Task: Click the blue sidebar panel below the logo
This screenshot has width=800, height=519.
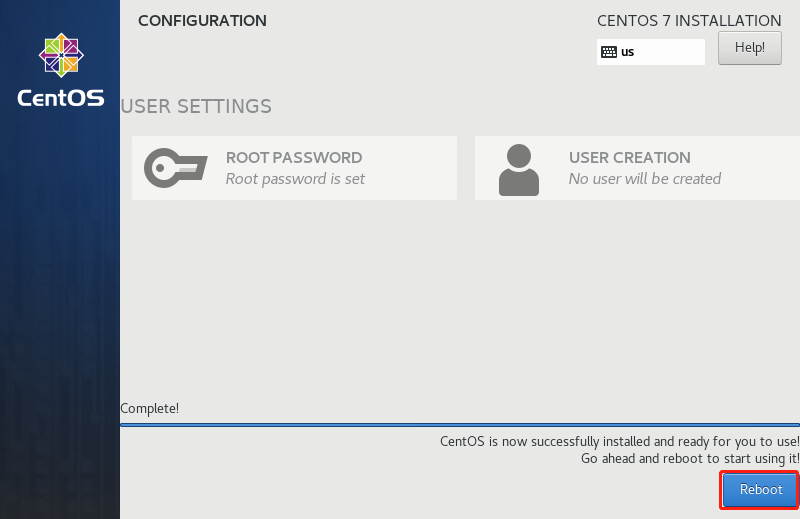Action: coord(60,300)
